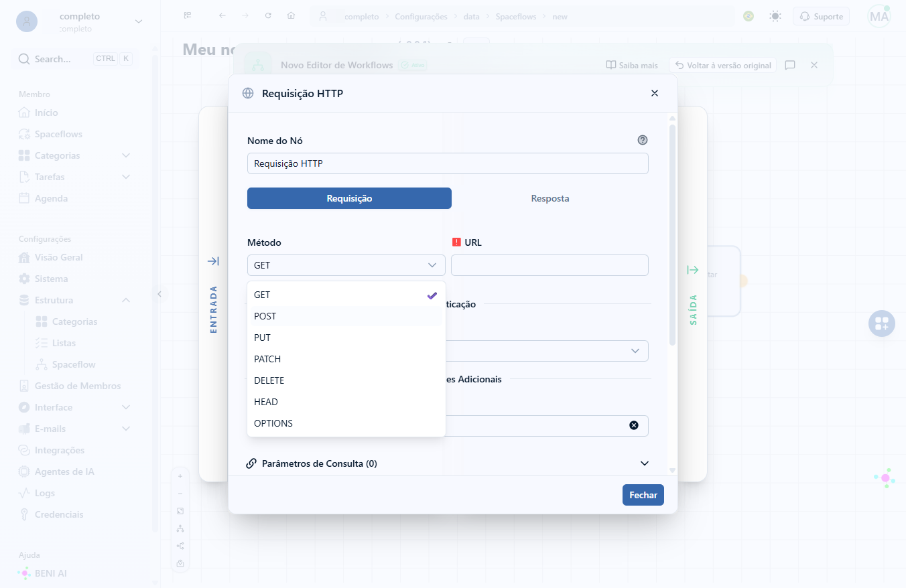Select OPTIONS in the method list
The height and width of the screenshot is (588, 906).
[x=346, y=423]
